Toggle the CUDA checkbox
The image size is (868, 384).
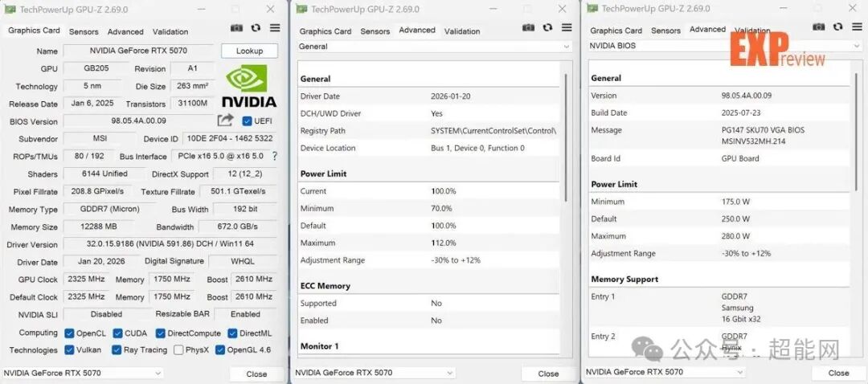coord(118,333)
